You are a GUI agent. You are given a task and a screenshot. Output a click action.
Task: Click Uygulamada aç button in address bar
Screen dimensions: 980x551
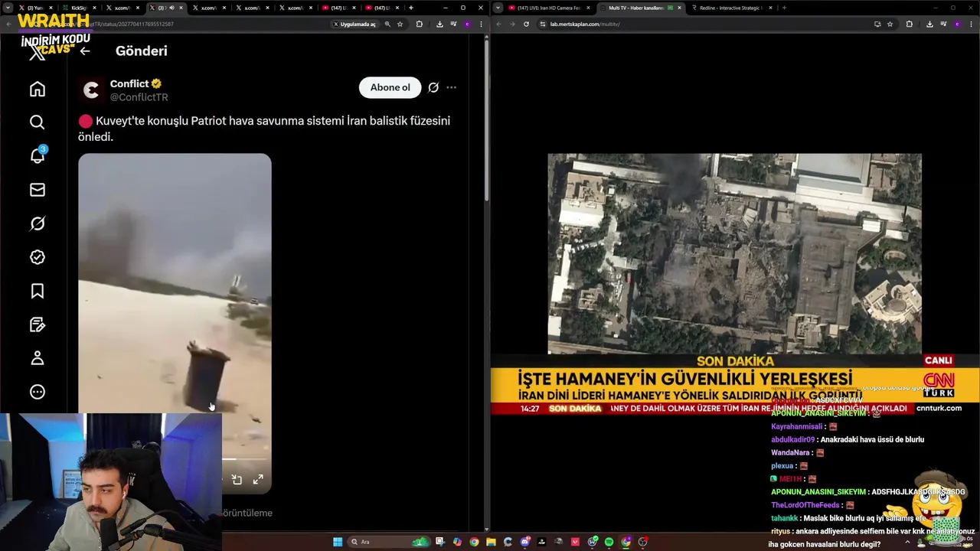click(356, 24)
